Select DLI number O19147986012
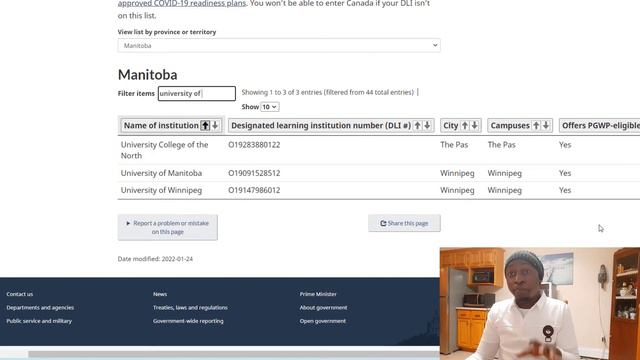Image resolution: width=640 pixels, height=360 pixels. click(254, 190)
